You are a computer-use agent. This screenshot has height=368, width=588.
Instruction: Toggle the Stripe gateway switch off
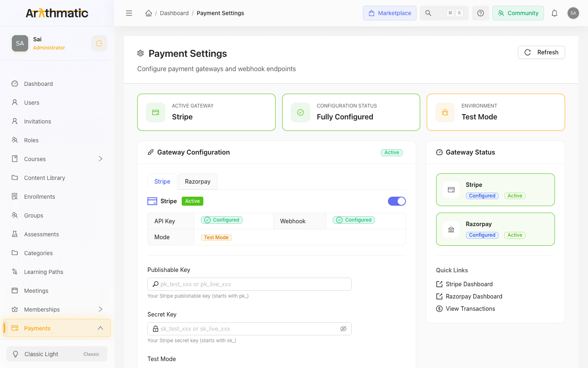(x=397, y=201)
